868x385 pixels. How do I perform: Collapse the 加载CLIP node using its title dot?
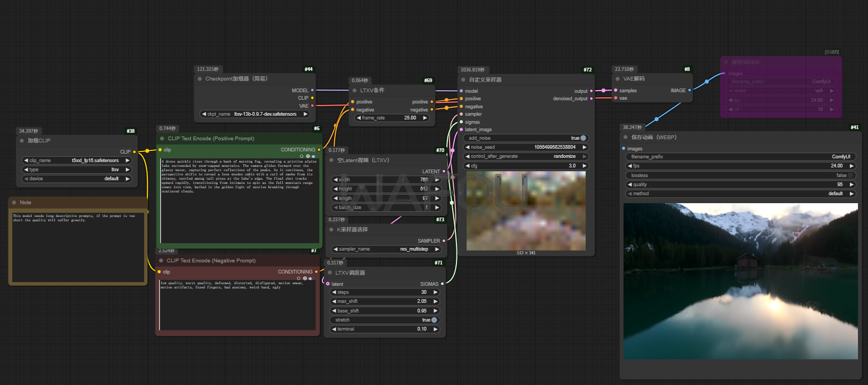pyautogui.click(x=22, y=141)
